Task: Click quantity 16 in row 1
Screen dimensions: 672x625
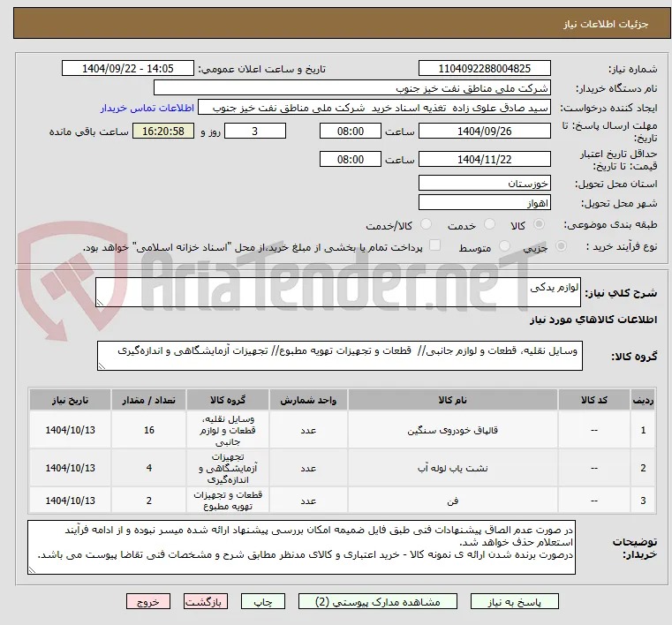Action: pos(148,430)
